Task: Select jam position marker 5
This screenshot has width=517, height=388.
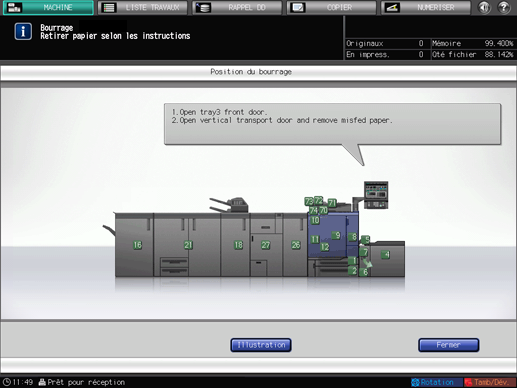Action: click(x=366, y=239)
